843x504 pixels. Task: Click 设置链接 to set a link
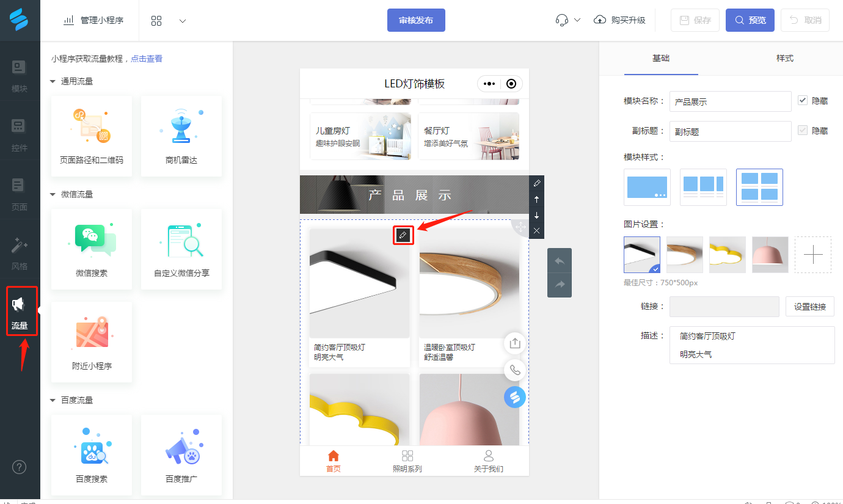[x=810, y=306]
